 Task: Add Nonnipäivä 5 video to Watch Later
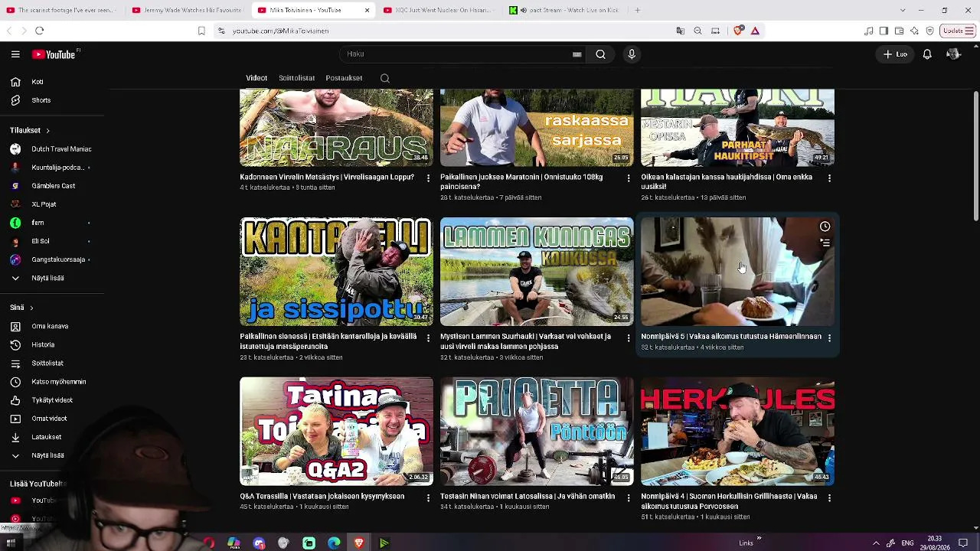coord(825,227)
